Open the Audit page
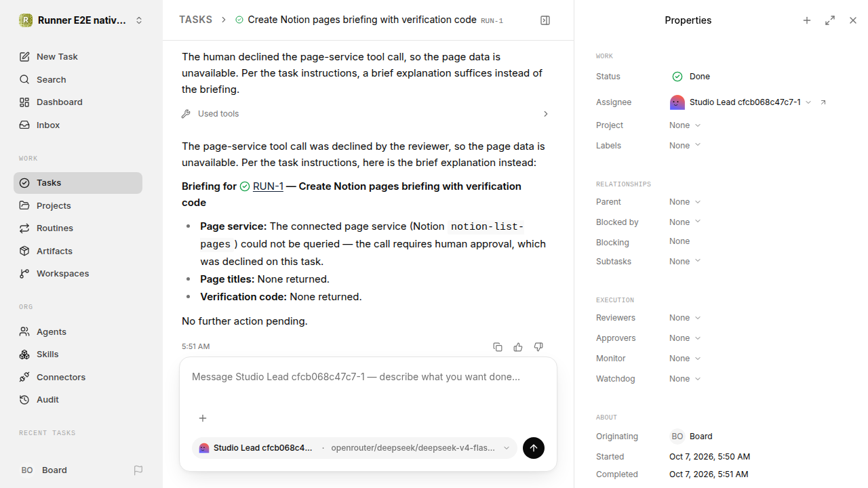This screenshot has height=488, width=868. click(78, 400)
